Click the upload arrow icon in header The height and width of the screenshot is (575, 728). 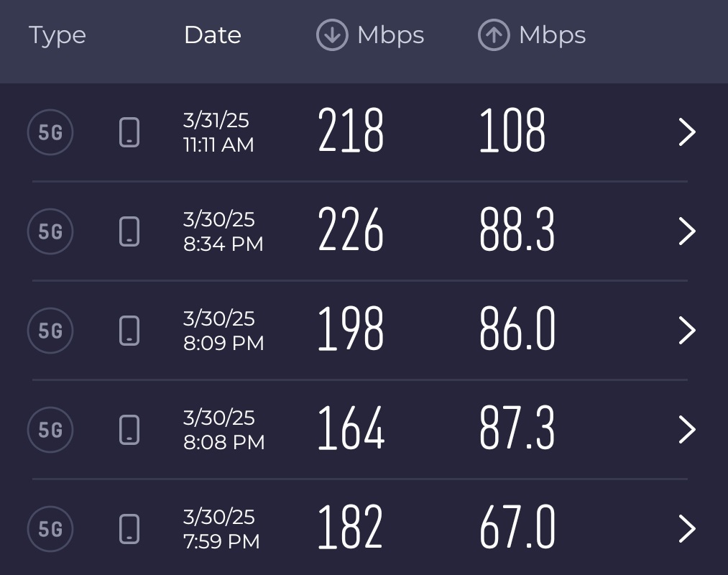tap(494, 34)
